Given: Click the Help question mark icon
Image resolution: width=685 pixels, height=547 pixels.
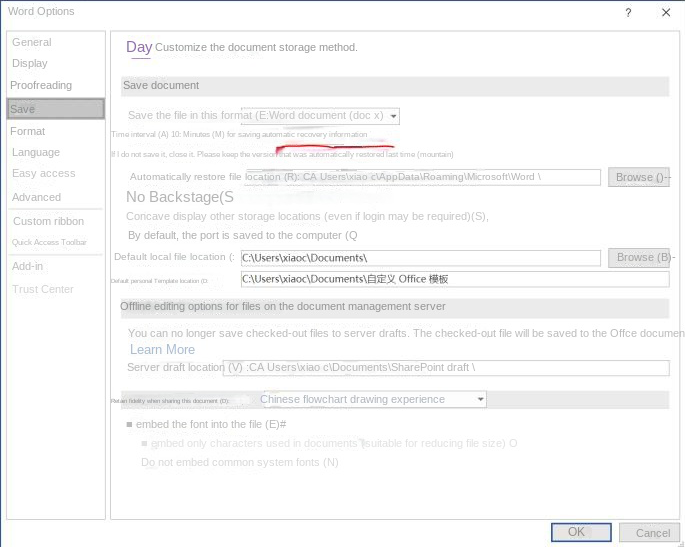Looking at the screenshot, I should coord(628,13).
